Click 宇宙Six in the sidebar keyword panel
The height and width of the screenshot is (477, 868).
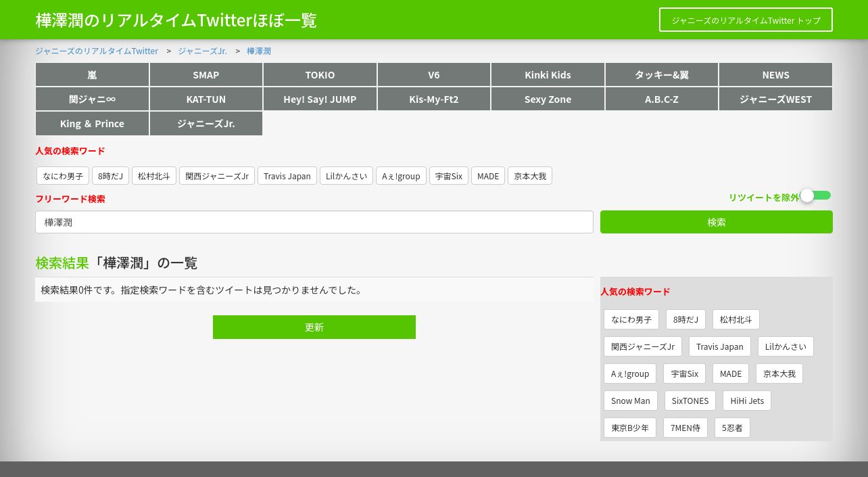685,373
